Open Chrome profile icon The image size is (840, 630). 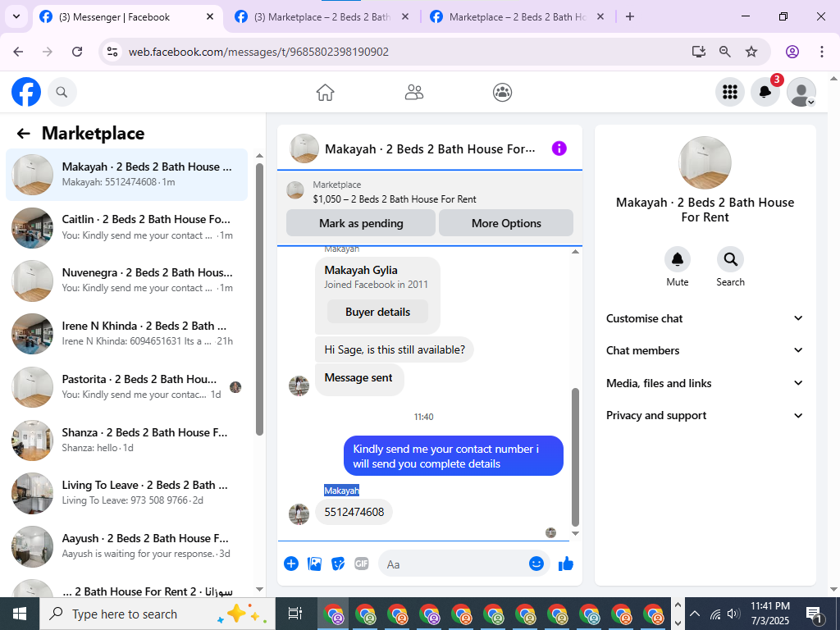[x=792, y=52]
